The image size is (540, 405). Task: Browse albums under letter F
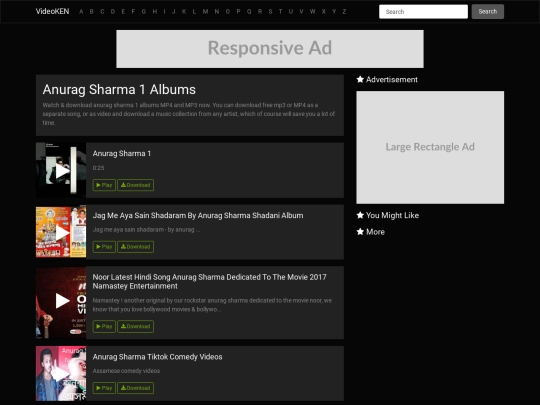coord(133,11)
